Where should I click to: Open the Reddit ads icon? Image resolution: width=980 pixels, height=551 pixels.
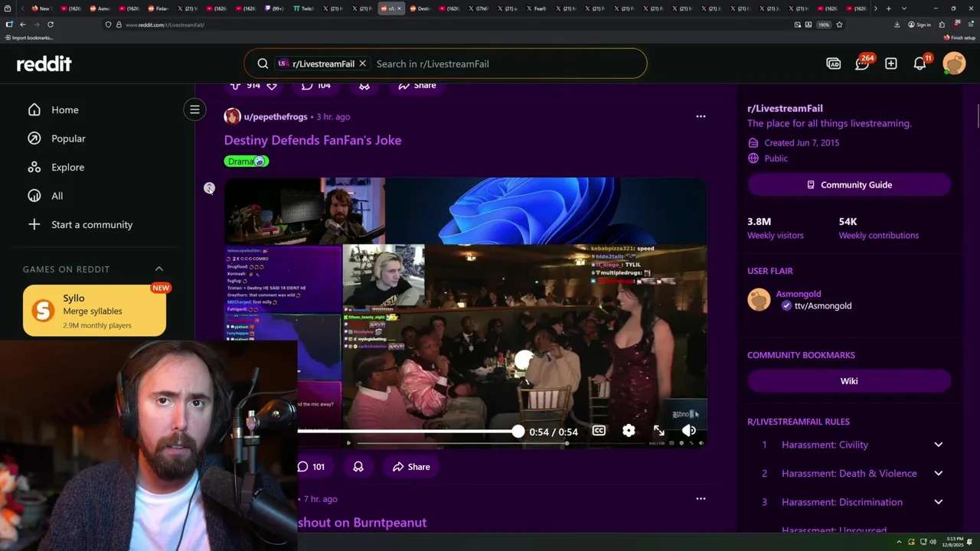pyautogui.click(x=834, y=64)
